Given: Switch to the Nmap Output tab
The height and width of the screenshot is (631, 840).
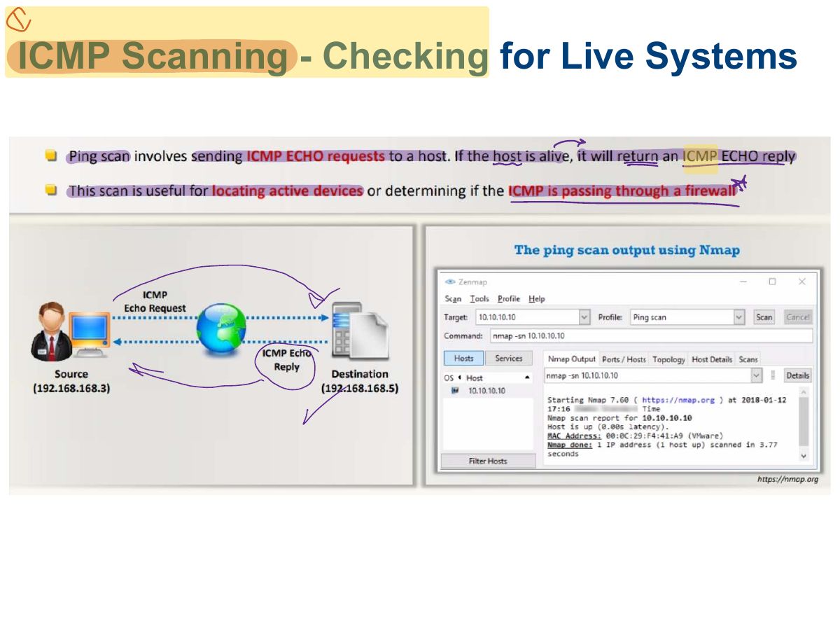Looking at the screenshot, I should [571, 359].
